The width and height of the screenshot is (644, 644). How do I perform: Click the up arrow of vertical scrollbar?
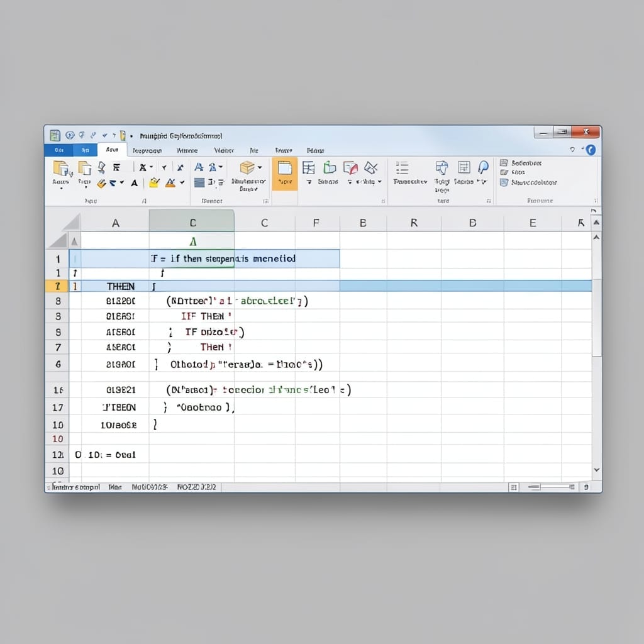(597, 237)
